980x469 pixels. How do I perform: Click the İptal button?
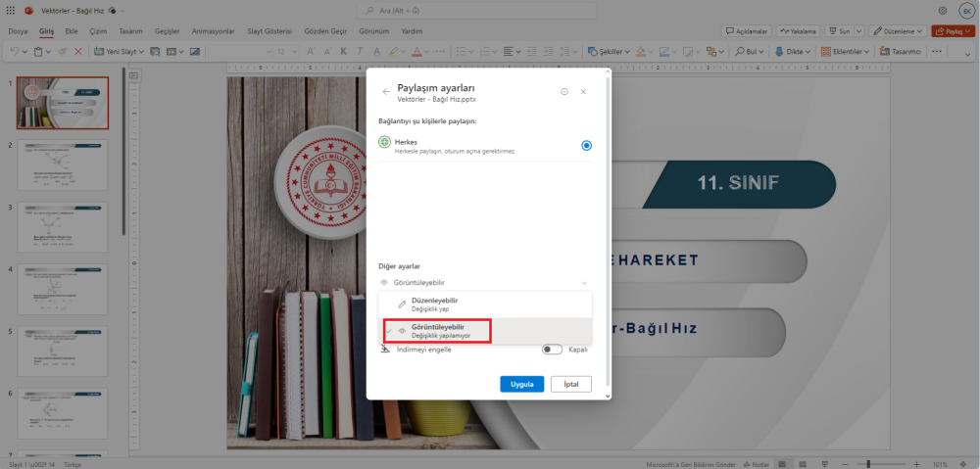(571, 384)
